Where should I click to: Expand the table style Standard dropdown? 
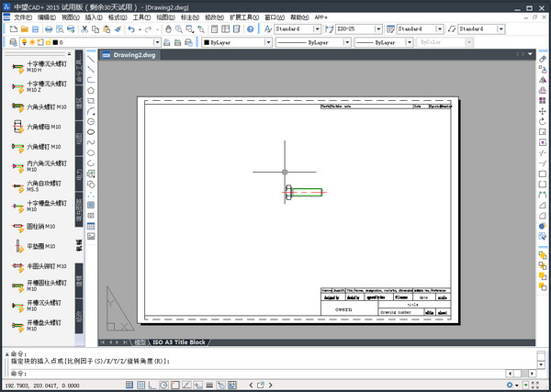point(439,29)
